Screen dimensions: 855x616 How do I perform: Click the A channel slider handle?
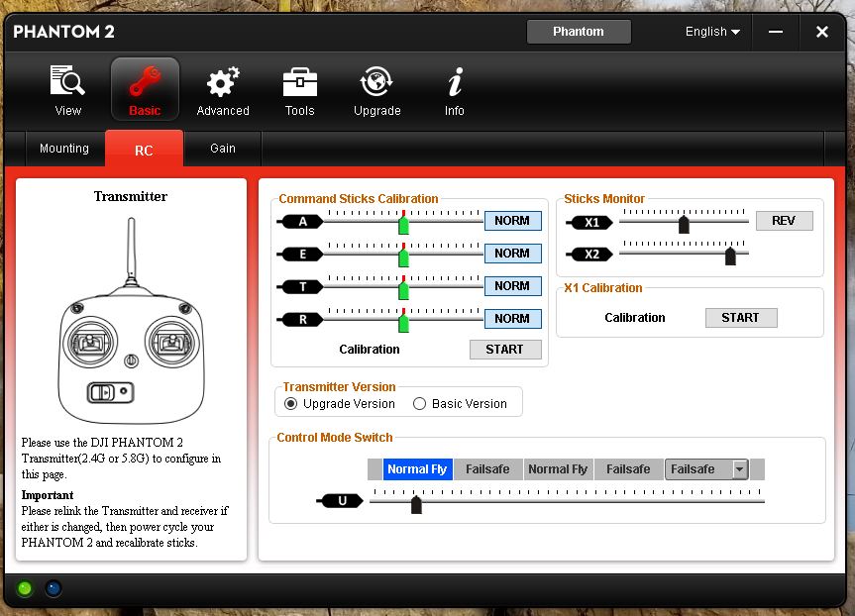(x=403, y=224)
